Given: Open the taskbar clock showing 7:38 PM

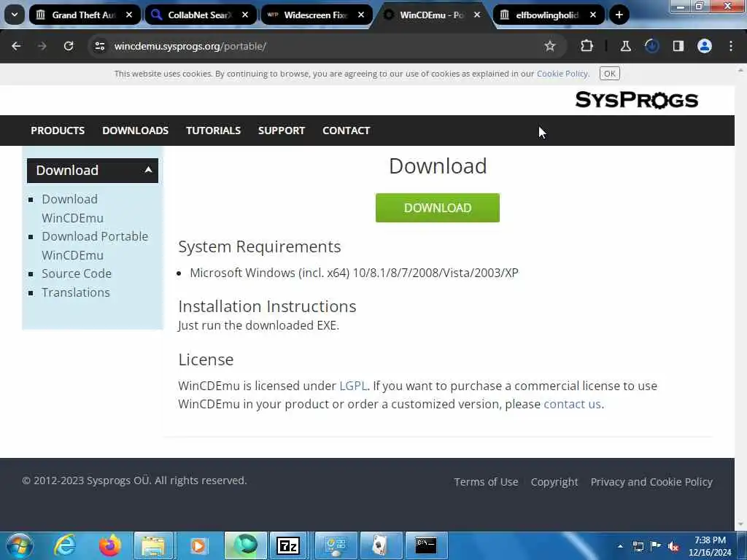Looking at the screenshot, I should click(x=710, y=546).
